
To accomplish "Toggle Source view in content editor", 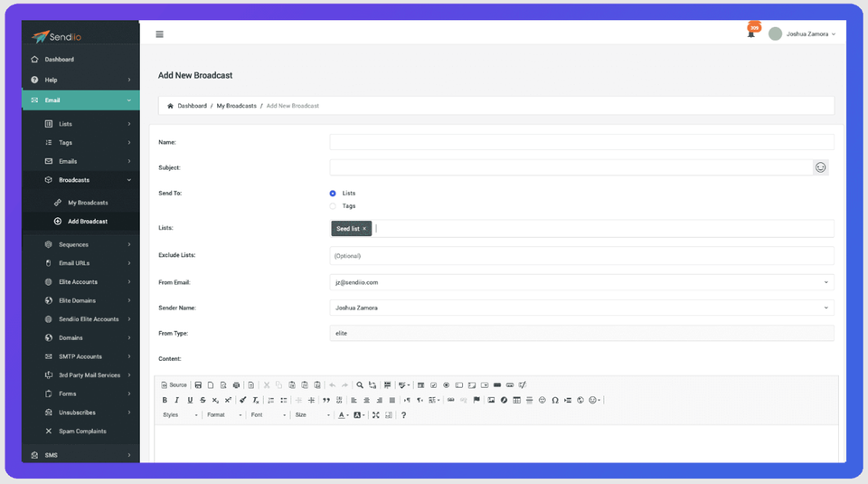I will (x=174, y=384).
